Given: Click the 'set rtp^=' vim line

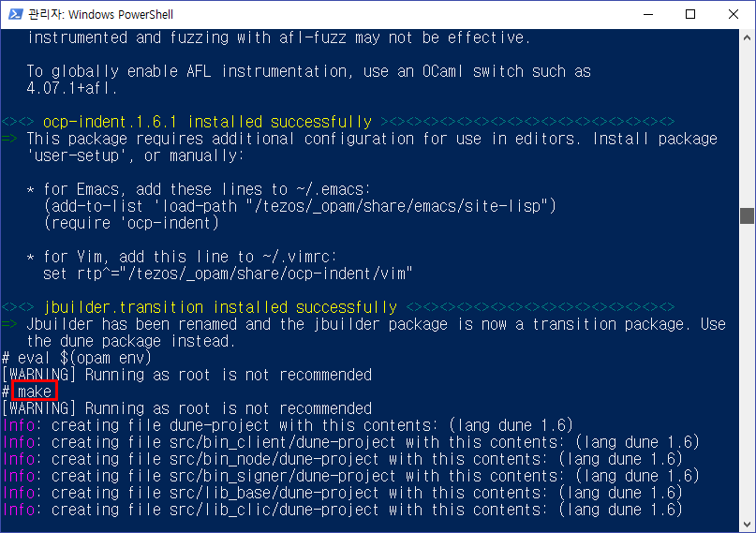Looking at the screenshot, I should pyautogui.click(x=228, y=274).
